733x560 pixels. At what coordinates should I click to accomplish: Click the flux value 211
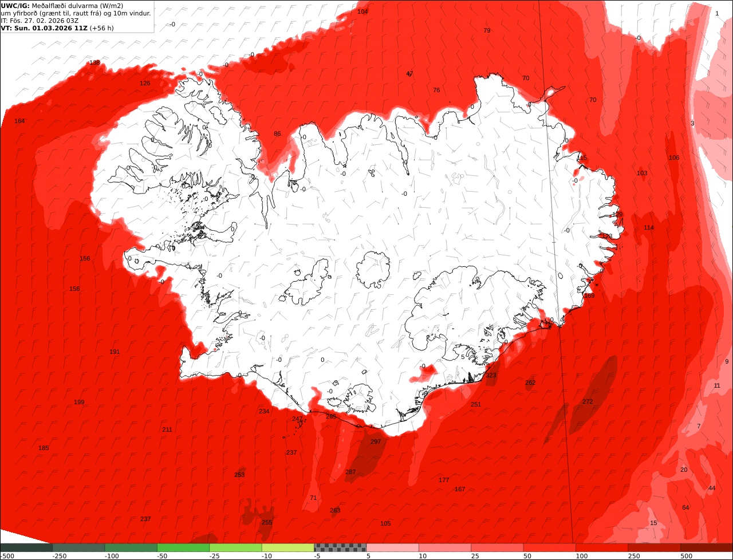(167, 429)
